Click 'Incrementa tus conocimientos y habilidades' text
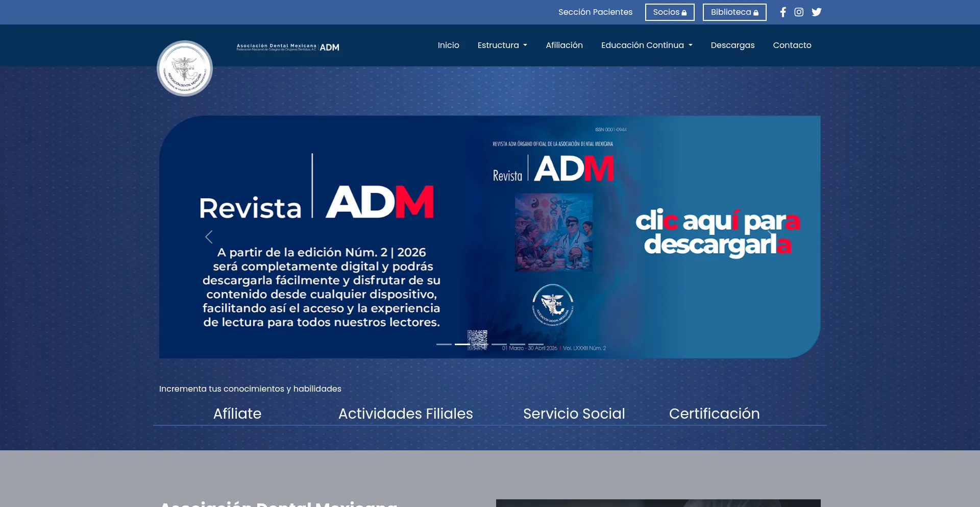Image resolution: width=980 pixels, height=507 pixels. click(250, 389)
